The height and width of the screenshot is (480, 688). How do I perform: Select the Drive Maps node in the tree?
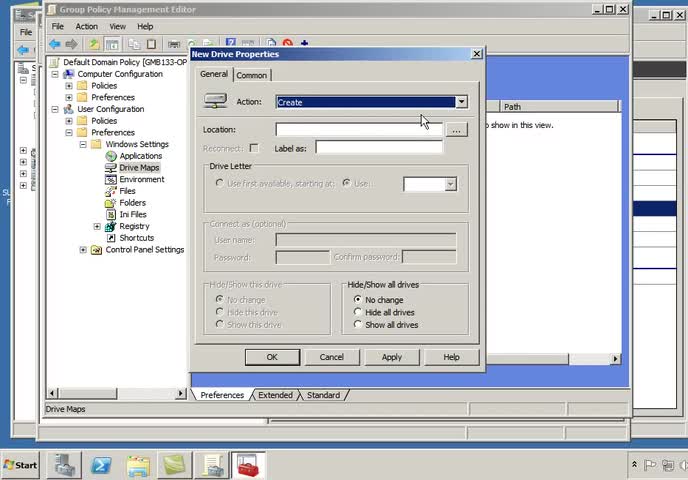[139, 168]
